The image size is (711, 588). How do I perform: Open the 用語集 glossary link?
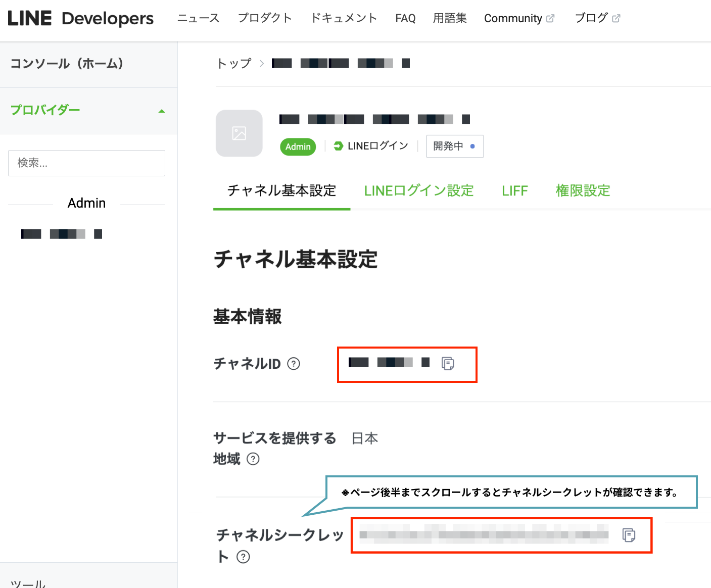click(450, 18)
